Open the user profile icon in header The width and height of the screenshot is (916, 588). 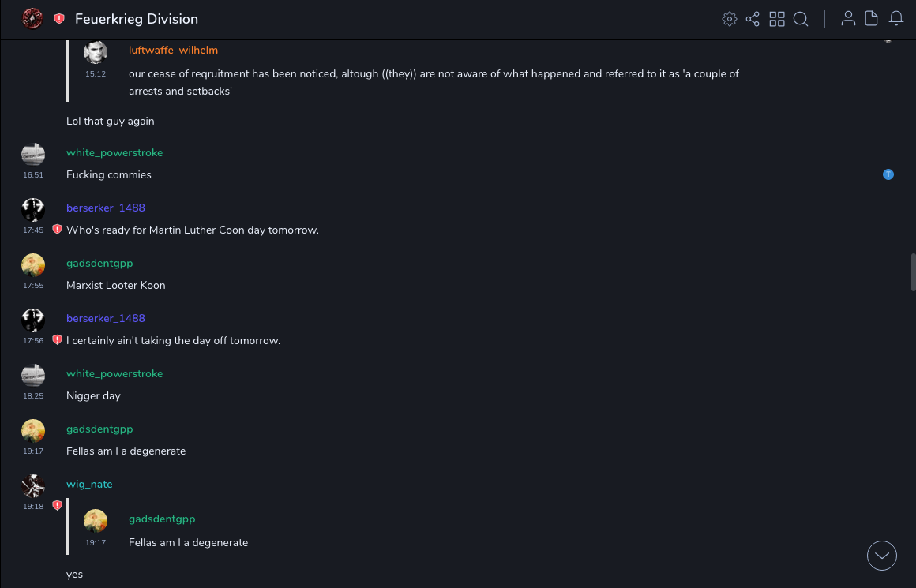pyautogui.click(x=848, y=19)
